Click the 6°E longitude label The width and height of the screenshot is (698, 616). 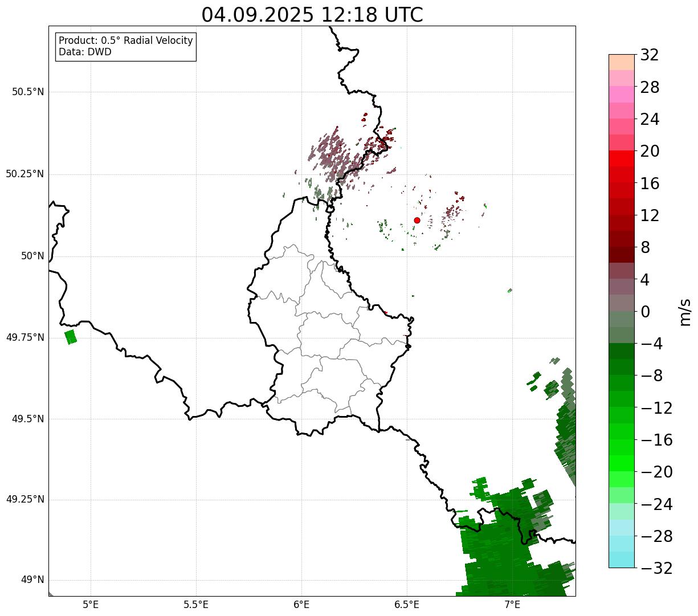(x=301, y=605)
